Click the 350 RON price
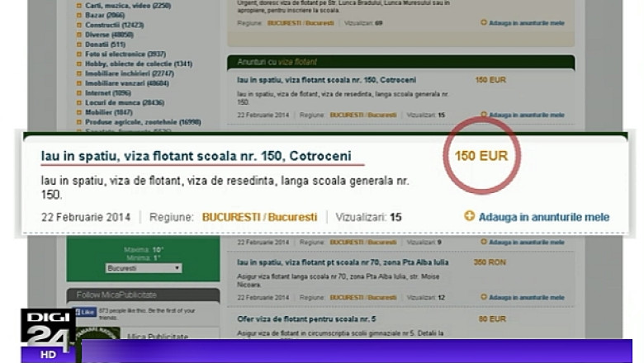The width and height of the screenshot is (644, 363). 490,262
